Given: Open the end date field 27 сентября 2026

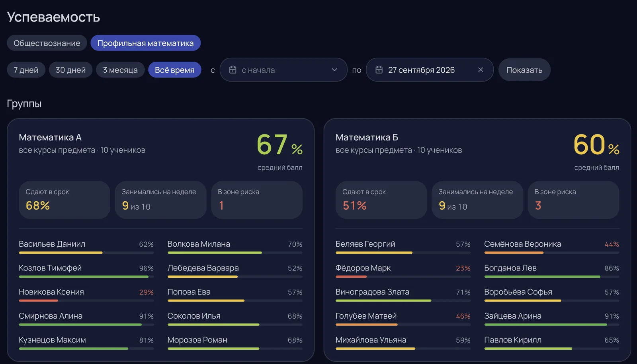Looking at the screenshot, I should coord(430,70).
